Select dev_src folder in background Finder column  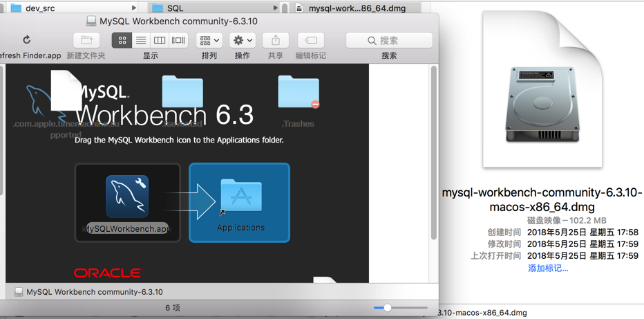coord(40,8)
